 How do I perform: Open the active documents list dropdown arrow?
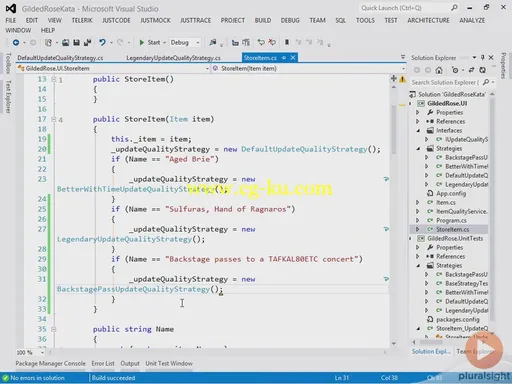403,57
